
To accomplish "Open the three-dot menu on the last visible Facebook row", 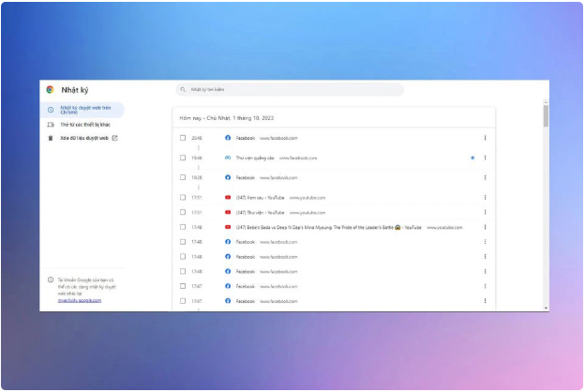I will coord(485,301).
